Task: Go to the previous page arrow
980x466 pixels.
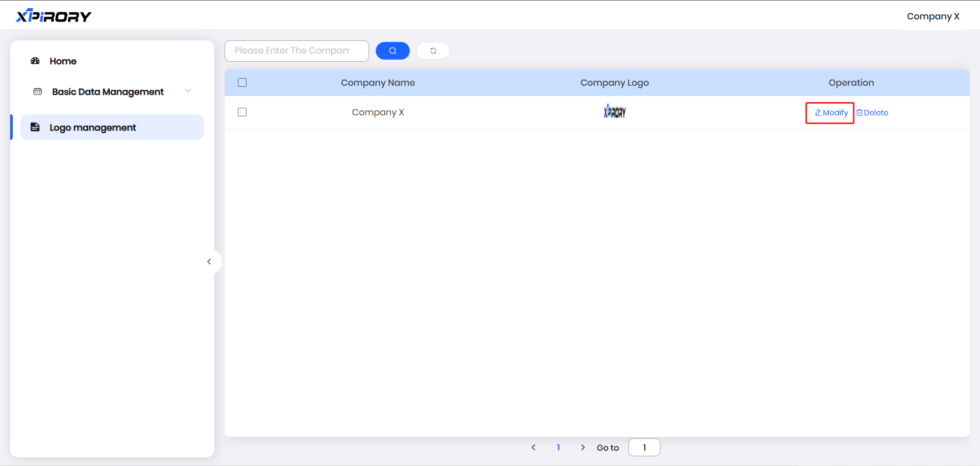Action: 534,448
